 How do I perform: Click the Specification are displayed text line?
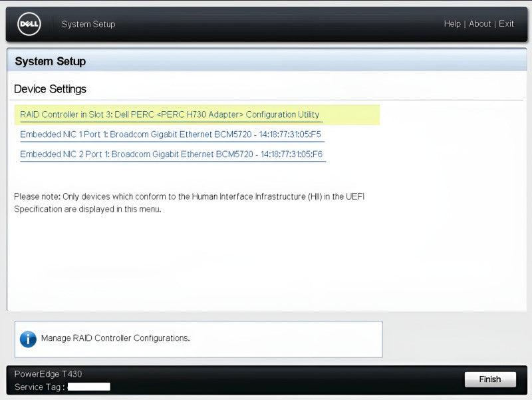click(x=88, y=209)
